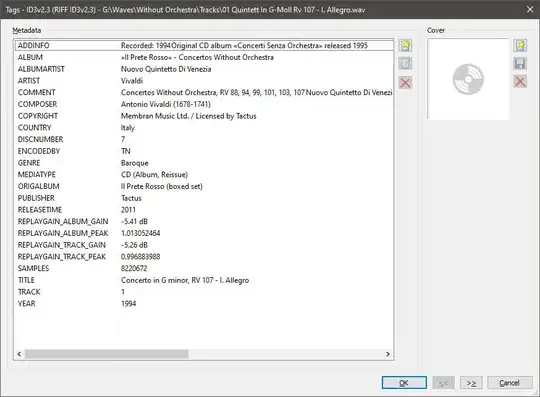Select the GENRE field row
The image size is (540, 397).
click(204, 163)
